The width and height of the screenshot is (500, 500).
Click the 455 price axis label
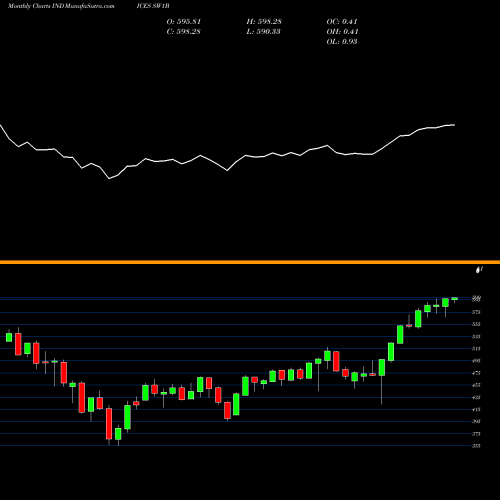(476, 385)
